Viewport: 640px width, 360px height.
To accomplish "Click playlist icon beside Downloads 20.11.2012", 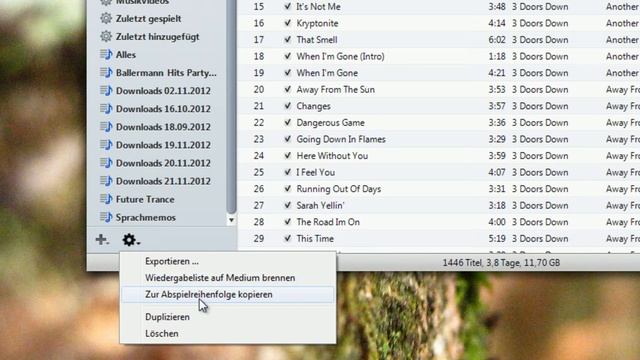I will (106, 163).
